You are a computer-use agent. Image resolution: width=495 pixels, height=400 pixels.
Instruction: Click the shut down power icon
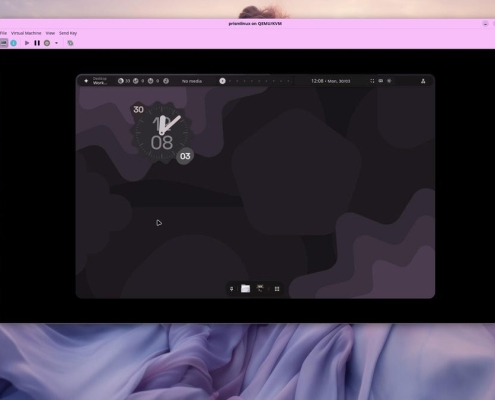tap(47, 43)
